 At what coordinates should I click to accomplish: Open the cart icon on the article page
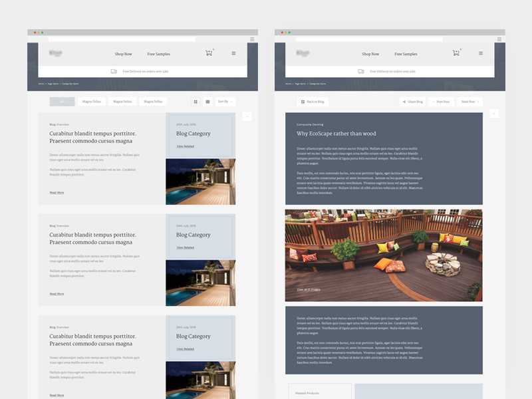tap(456, 53)
